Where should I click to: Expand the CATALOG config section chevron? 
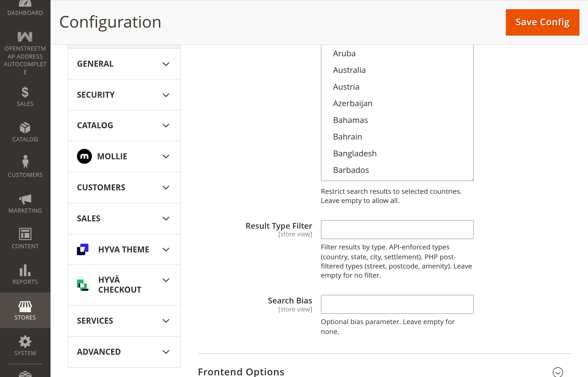[166, 126]
